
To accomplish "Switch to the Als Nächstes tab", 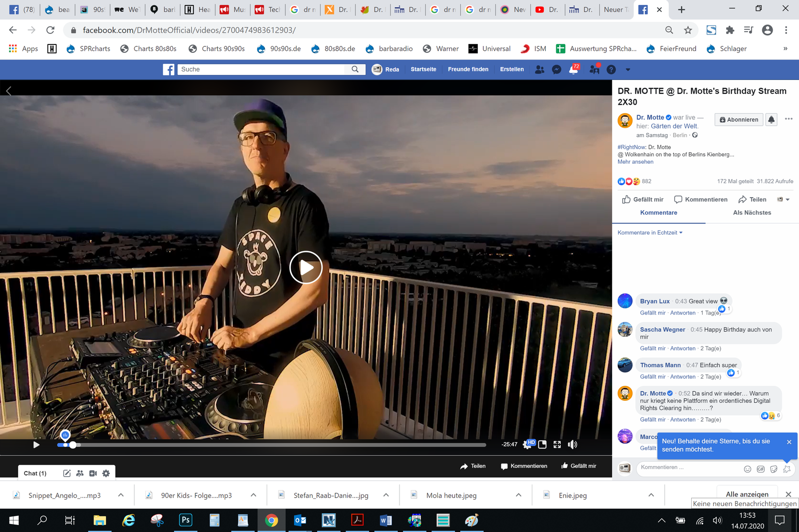I will (x=752, y=213).
